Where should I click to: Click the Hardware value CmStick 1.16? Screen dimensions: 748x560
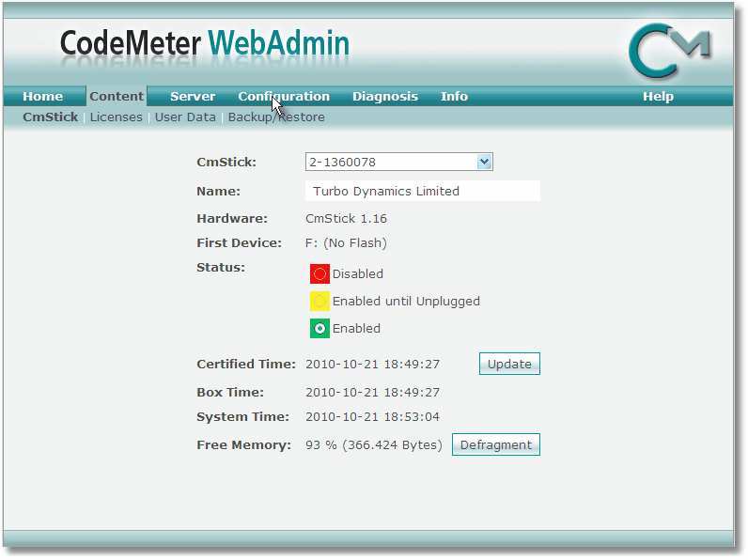tap(347, 219)
